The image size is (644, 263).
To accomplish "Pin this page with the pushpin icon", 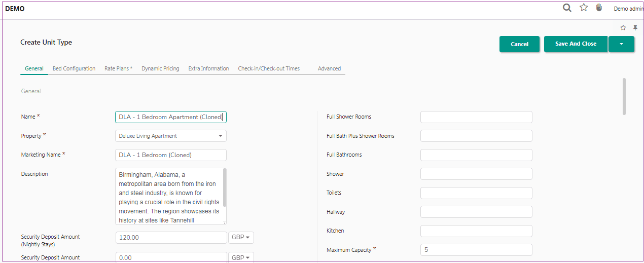I will pyautogui.click(x=635, y=28).
